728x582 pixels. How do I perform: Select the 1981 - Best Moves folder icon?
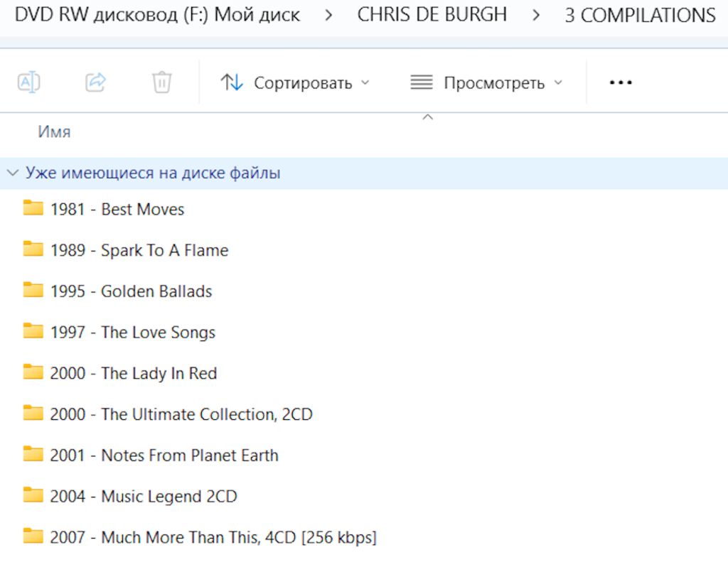click(x=33, y=208)
